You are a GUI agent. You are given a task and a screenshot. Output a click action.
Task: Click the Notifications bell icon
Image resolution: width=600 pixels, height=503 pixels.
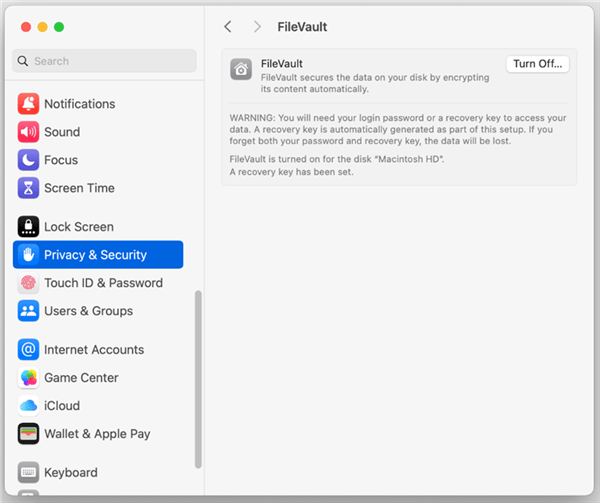[x=28, y=104]
